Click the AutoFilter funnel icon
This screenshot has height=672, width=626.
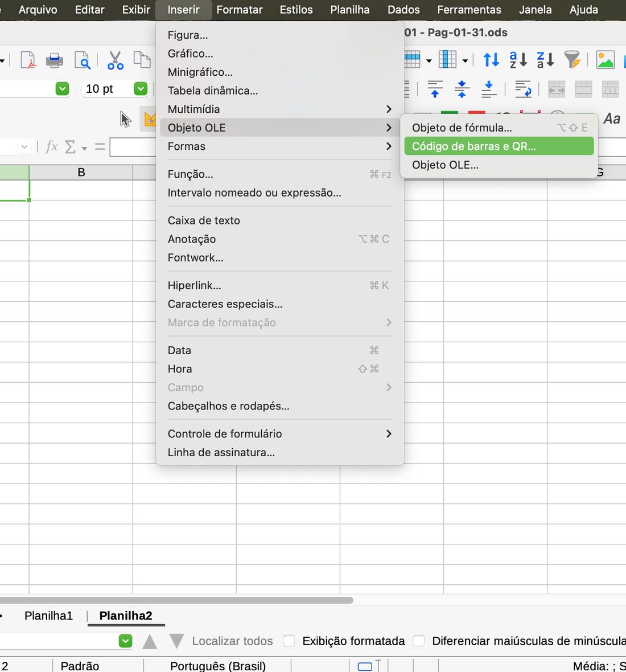point(572,60)
